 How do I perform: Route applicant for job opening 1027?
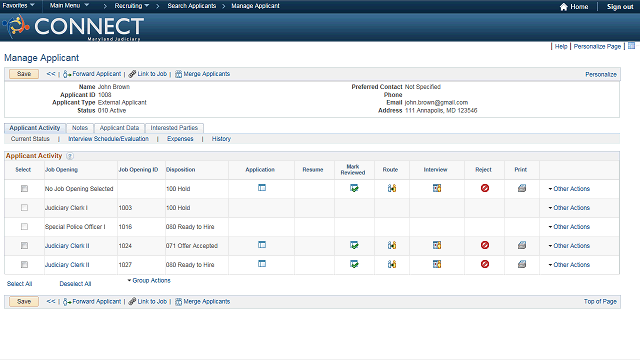click(392, 264)
